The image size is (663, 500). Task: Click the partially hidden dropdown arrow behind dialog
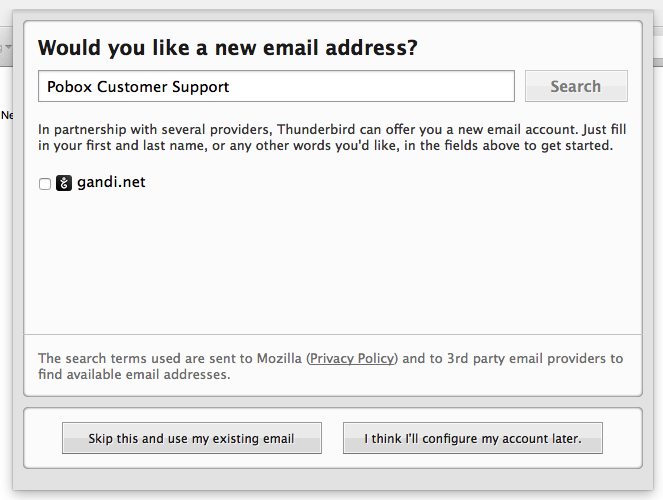pyautogui.click(x=7, y=47)
